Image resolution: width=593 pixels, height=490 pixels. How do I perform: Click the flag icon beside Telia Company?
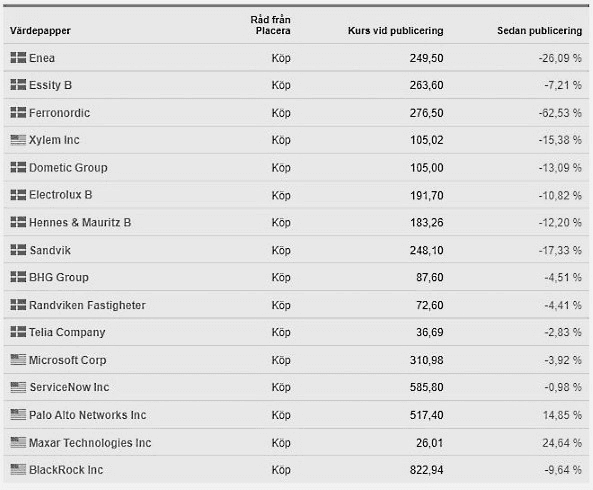18,332
